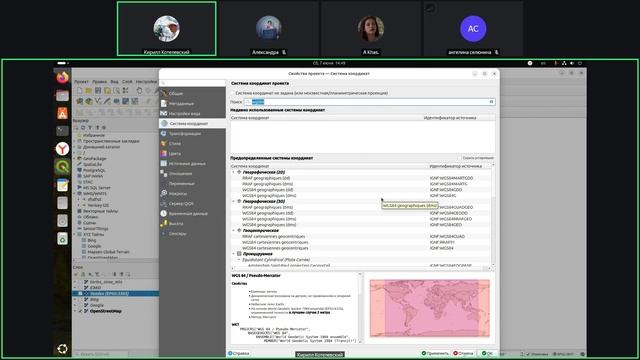
Task: Open the Стили page
Action: 192,143
